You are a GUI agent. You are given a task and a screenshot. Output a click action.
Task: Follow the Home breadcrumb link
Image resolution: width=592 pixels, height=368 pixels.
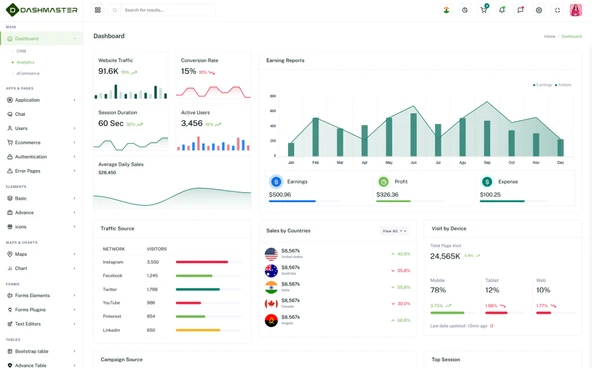(x=549, y=37)
